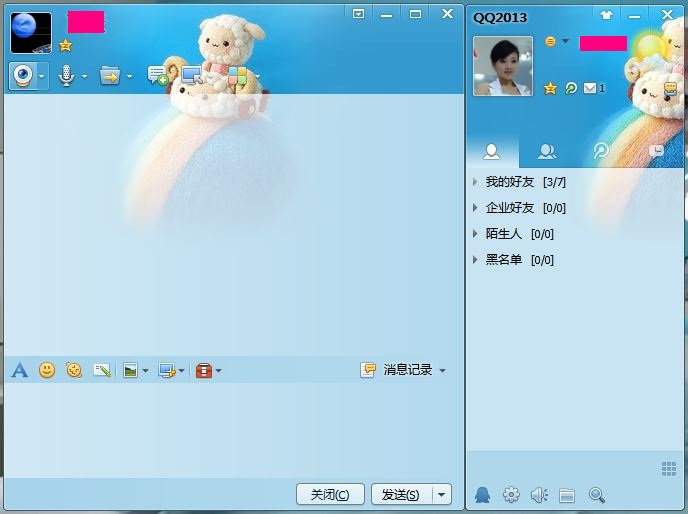Click the star badge under contact name

(65, 45)
